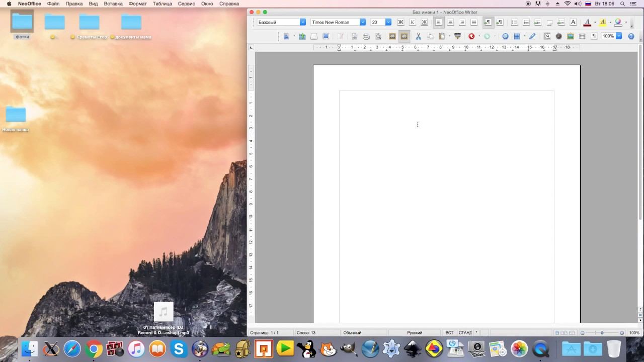Toggle italic (К) formatting

click(413, 22)
